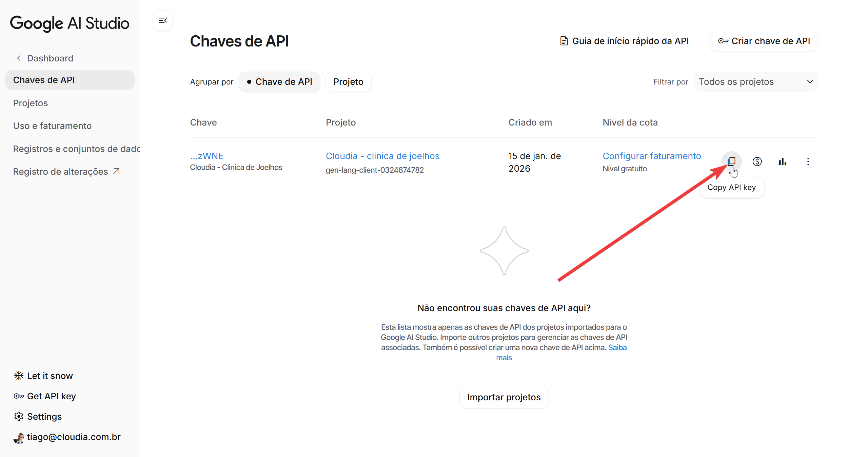Click the Filtrar por label
The image size is (868, 457).
671,82
